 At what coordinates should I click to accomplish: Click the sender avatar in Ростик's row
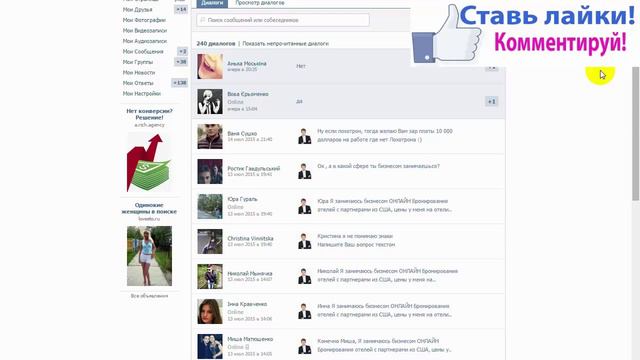(304, 171)
